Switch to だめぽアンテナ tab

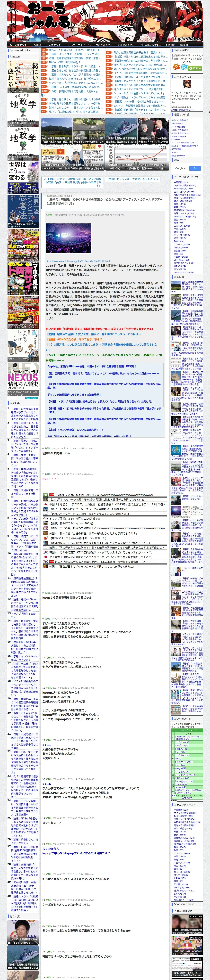coord(54,45)
